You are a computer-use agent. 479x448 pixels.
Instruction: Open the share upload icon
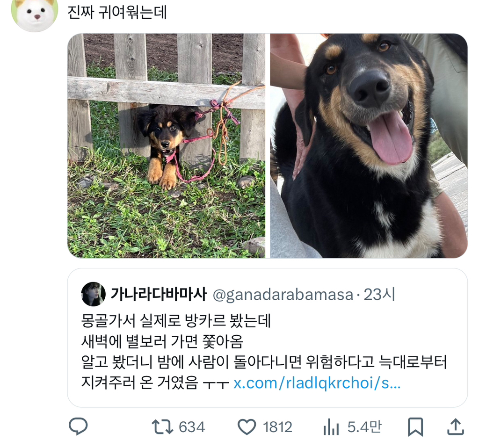tap(456, 426)
